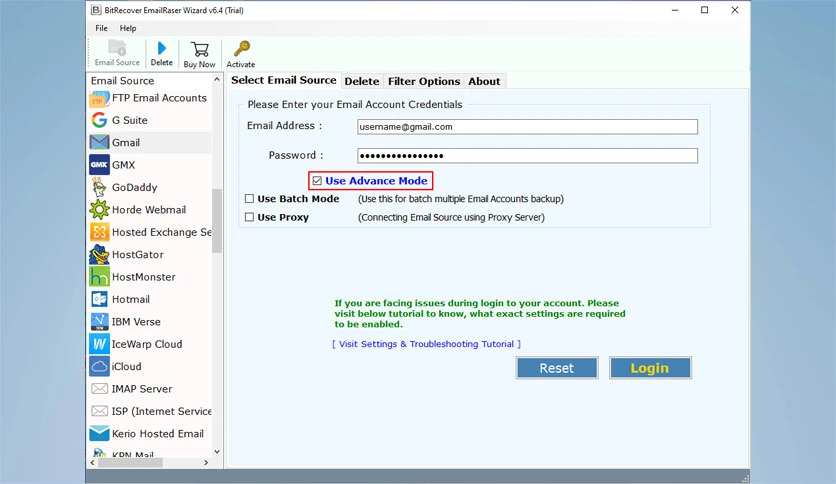Open Visit Settings & Troubleshooting Tutorial link
This screenshot has height=484, width=836.
click(x=426, y=344)
